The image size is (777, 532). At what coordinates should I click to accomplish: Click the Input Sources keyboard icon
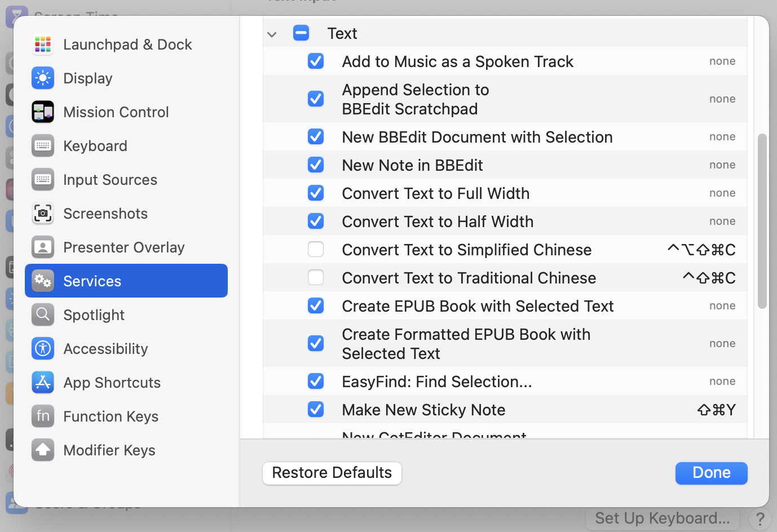[43, 180]
